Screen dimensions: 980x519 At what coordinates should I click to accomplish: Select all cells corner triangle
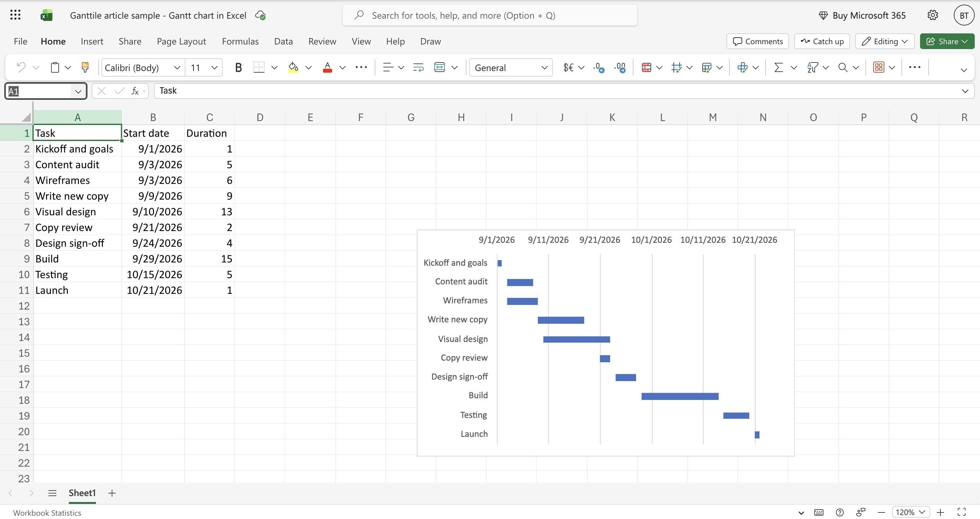coord(26,117)
